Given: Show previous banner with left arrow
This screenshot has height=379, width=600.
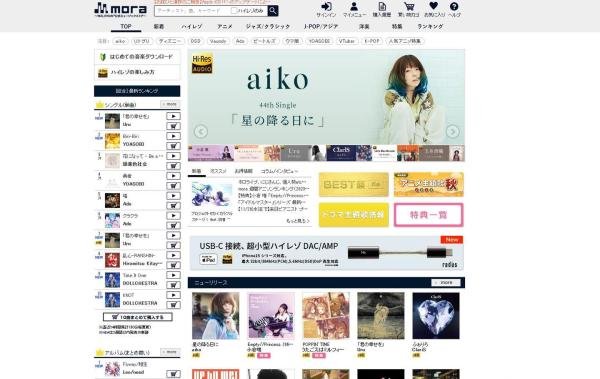Looking at the screenshot, I should pos(201,131).
